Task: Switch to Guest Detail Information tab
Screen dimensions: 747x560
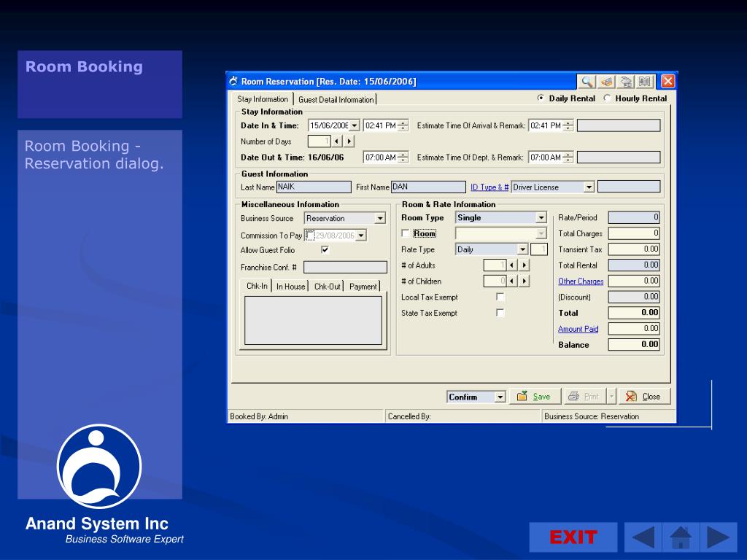Action: [x=336, y=99]
